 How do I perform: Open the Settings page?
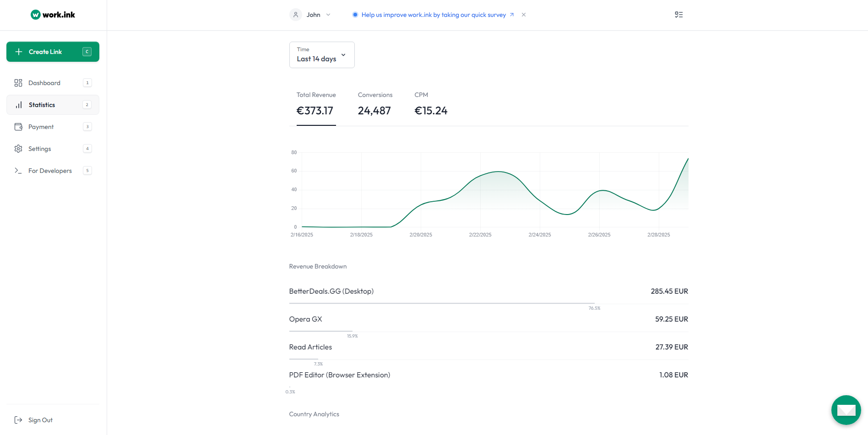(x=53, y=149)
